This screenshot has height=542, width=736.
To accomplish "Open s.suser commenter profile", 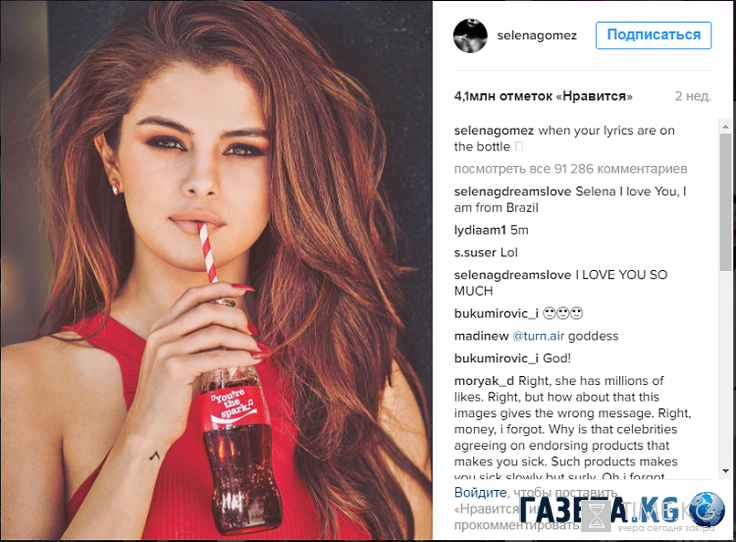I will pyautogui.click(x=475, y=253).
